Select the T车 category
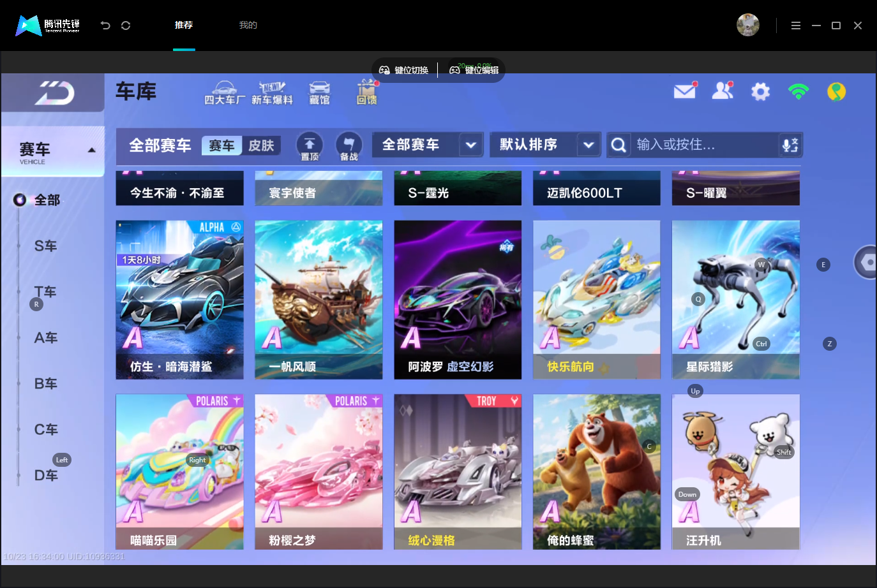 click(45, 292)
